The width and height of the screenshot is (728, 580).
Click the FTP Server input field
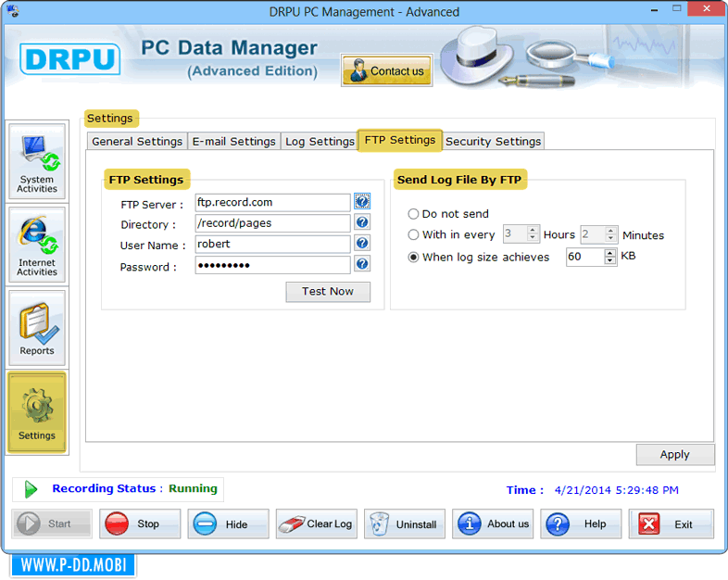(272, 203)
